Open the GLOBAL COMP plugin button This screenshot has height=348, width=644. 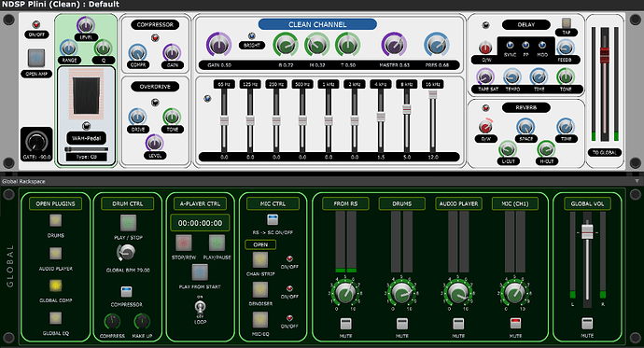tap(55, 285)
